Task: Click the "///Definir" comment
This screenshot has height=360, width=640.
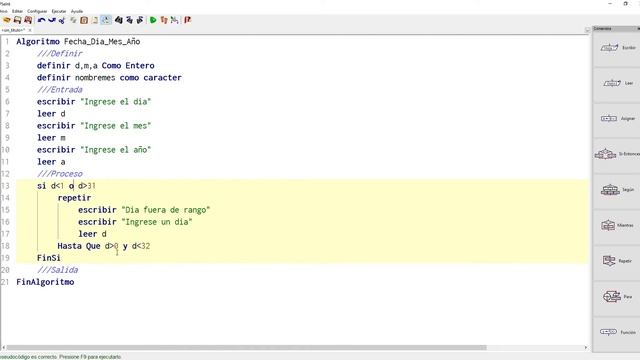Action: 60,53
